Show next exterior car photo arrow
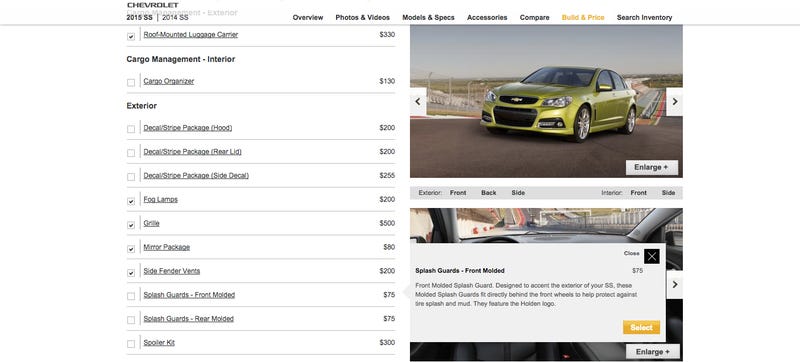This screenshot has width=800, height=362. [x=674, y=101]
